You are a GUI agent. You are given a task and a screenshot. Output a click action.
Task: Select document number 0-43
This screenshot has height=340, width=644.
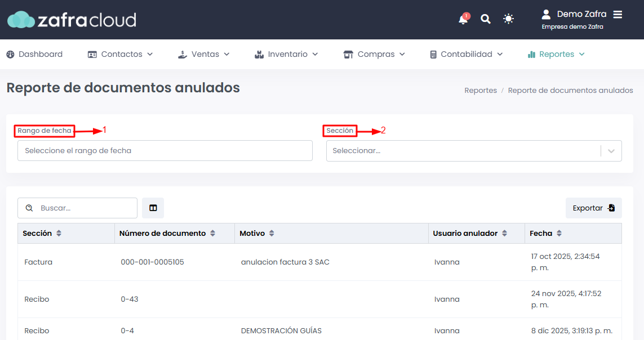(130, 299)
